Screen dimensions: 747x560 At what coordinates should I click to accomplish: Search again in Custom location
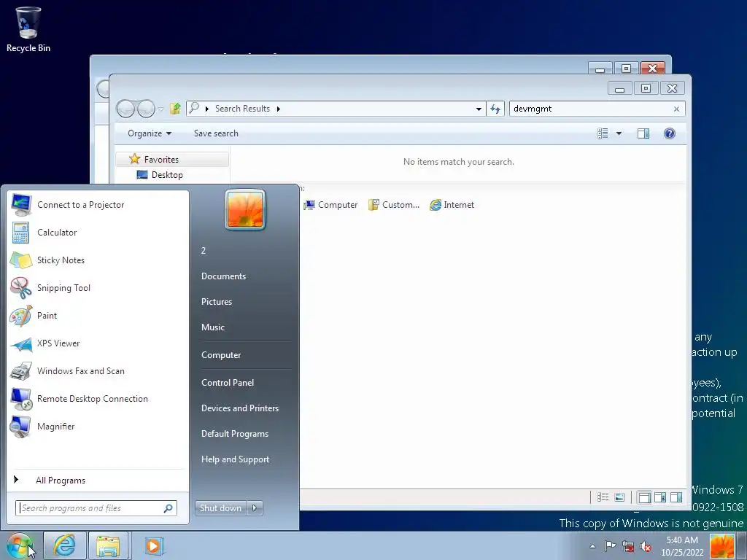pos(393,205)
